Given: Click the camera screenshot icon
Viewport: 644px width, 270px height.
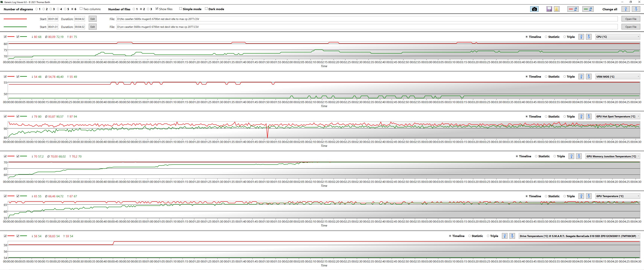Looking at the screenshot, I should (534, 9).
